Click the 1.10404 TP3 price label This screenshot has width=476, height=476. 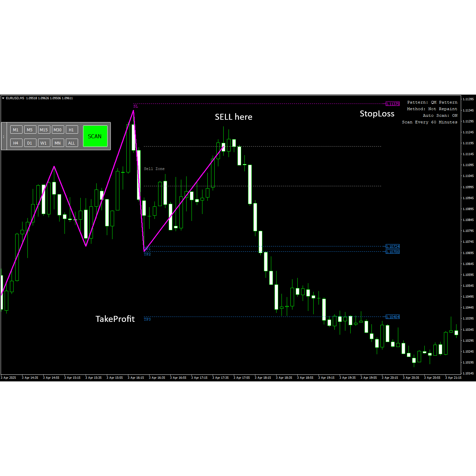(393, 317)
